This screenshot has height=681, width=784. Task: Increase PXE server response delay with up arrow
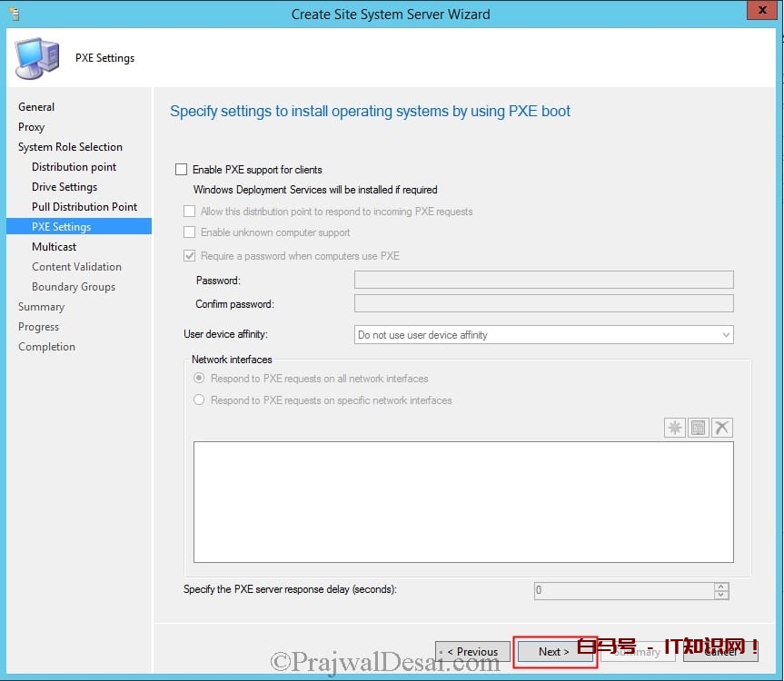pyautogui.click(x=721, y=587)
